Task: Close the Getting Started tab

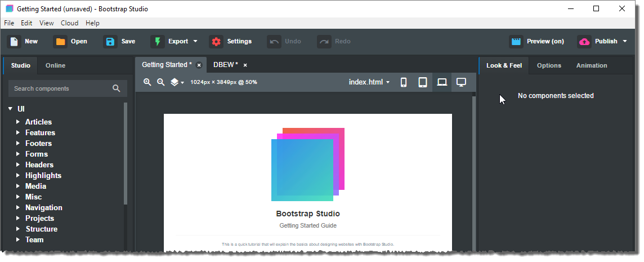Action: tap(199, 65)
